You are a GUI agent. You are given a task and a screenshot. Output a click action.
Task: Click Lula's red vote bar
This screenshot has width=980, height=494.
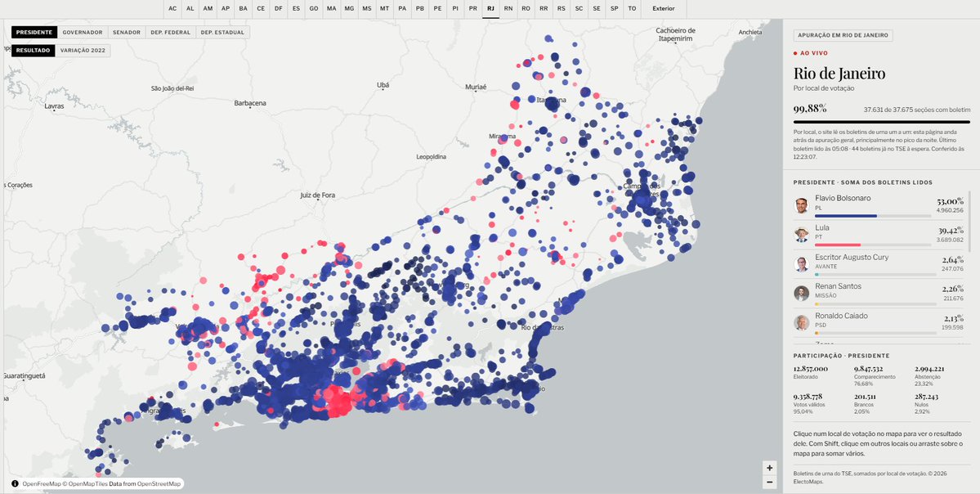tap(838, 245)
